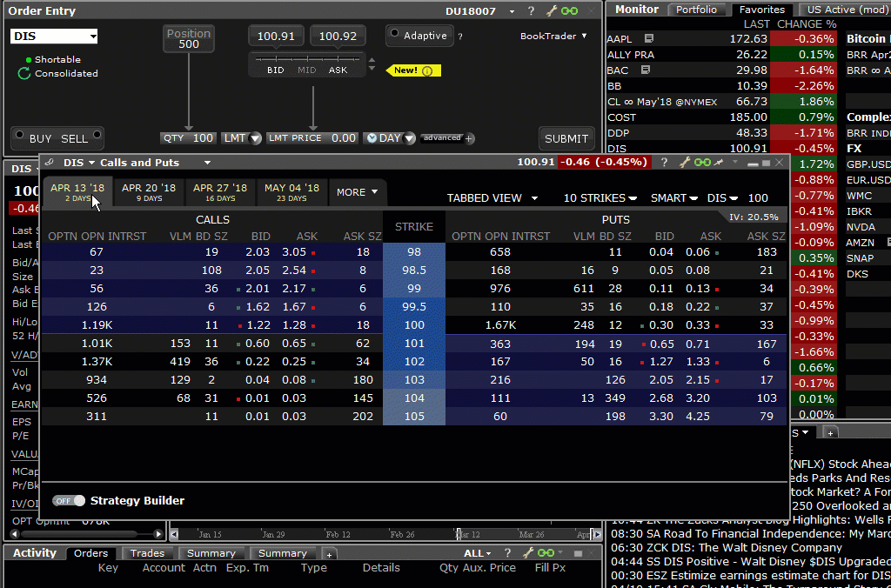Click ask price 100.92 button
Image resolution: width=891 pixels, height=588 pixels.
click(338, 36)
